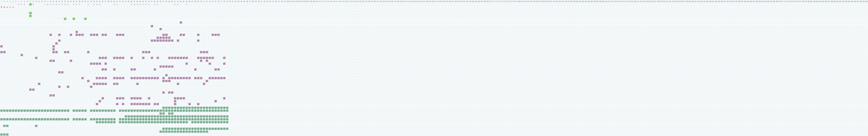The width and height of the screenshot is (868, 136).
Task: Click the green '+' blob in column 11
Action: click(30, 13)
